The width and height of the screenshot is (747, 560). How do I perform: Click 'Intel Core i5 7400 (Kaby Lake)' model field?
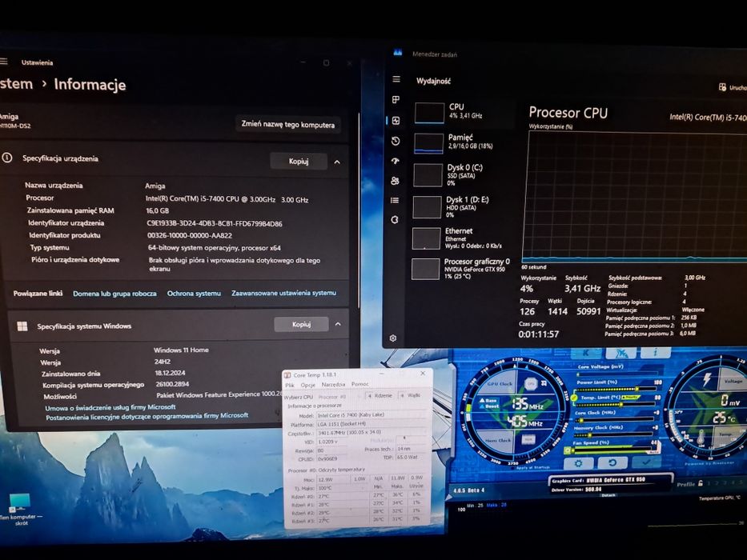371,414
